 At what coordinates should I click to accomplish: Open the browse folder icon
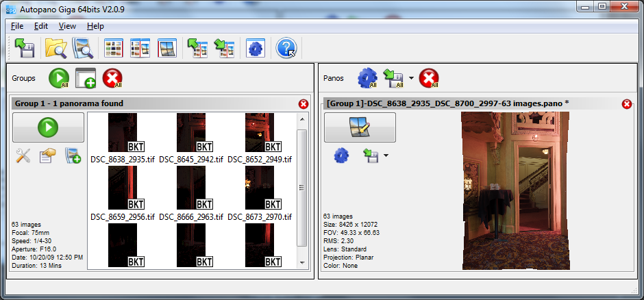[x=55, y=48]
